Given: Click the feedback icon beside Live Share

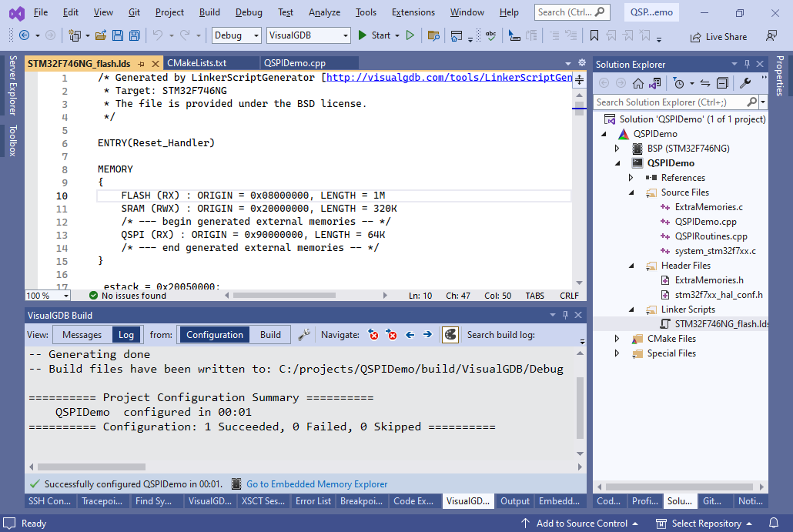Looking at the screenshot, I should click(x=771, y=36).
